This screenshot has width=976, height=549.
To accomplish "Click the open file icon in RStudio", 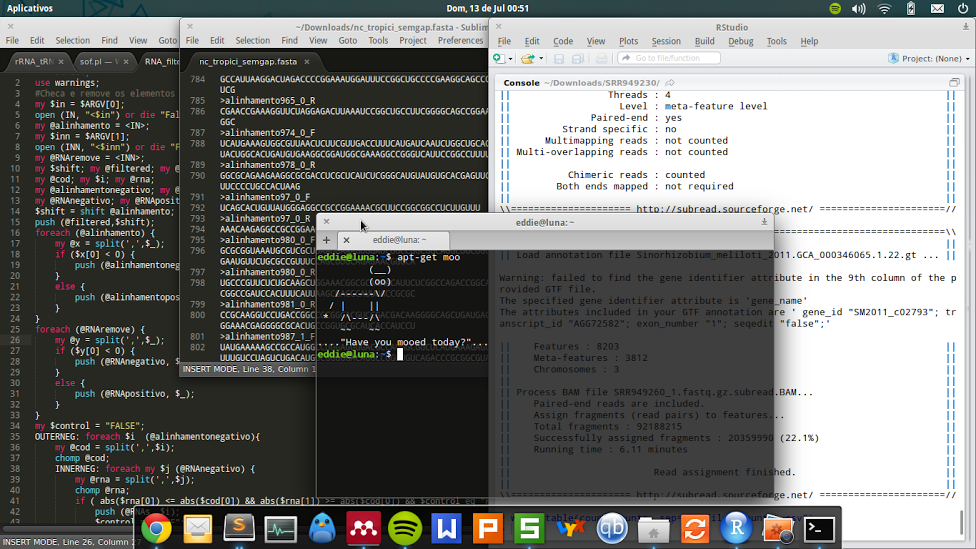I will click(x=527, y=59).
